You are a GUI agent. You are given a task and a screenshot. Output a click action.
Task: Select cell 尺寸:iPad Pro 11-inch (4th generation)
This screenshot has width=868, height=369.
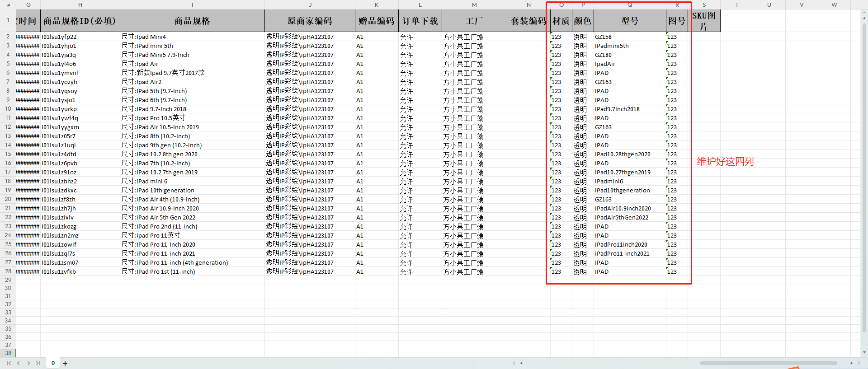tap(192, 262)
